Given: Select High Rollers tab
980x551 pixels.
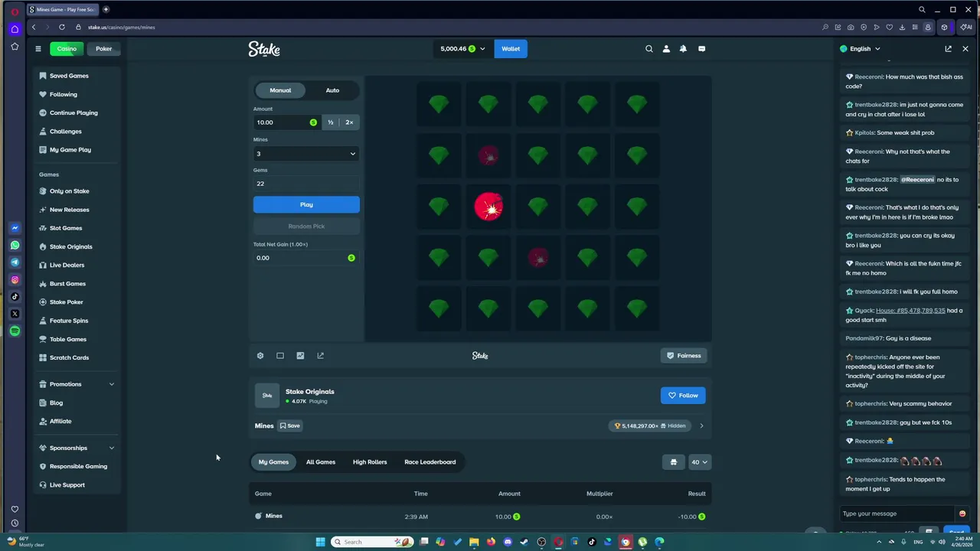Looking at the screenshot, I should pyautogui.click(x=370, y=462).
